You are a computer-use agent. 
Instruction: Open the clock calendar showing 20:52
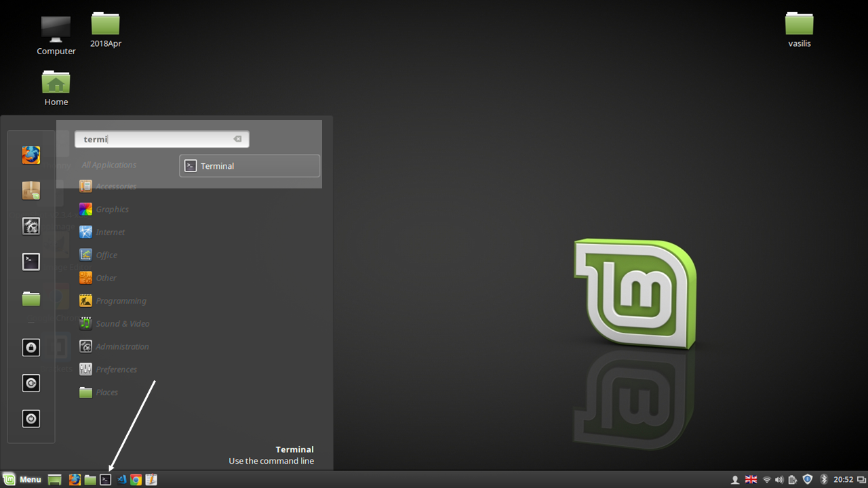pos(843,479)
